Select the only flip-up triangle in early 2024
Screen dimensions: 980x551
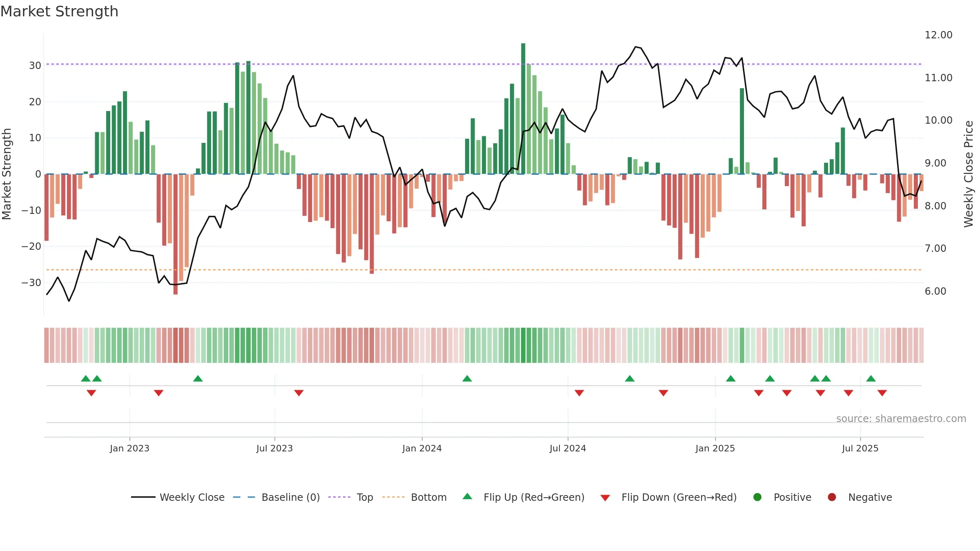(467, 378)
